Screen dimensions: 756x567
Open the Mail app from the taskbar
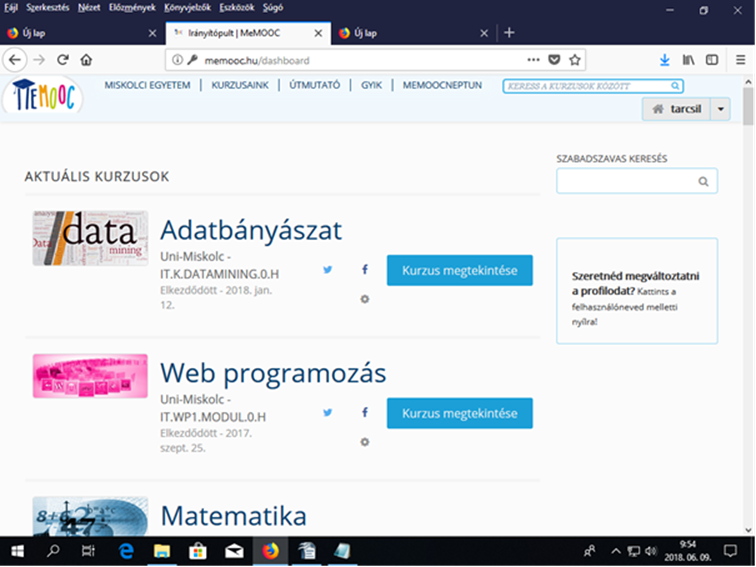[x=234, y=551]
